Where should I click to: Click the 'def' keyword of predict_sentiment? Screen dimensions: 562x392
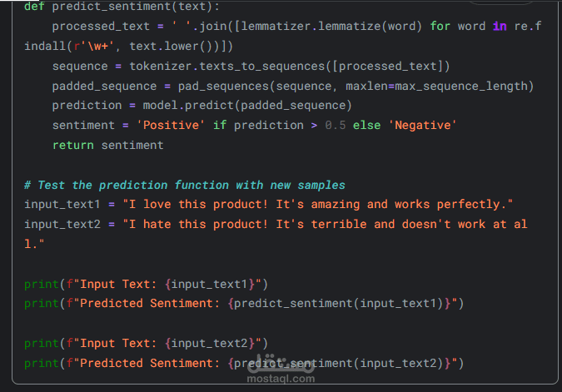pyautogui.click(x=34, y=6)
